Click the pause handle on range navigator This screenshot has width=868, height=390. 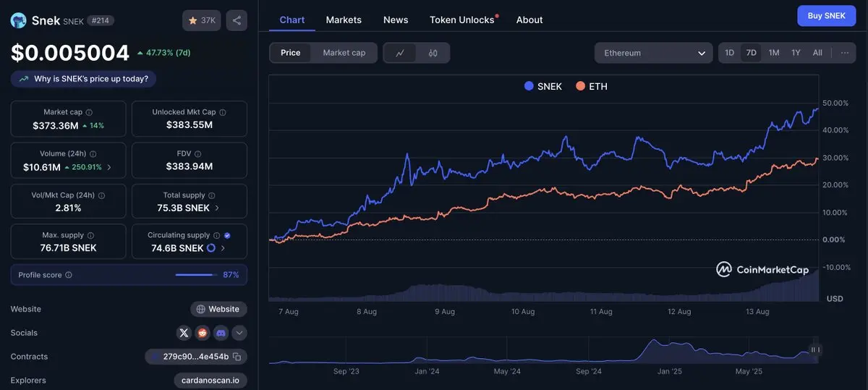(814, 350)
